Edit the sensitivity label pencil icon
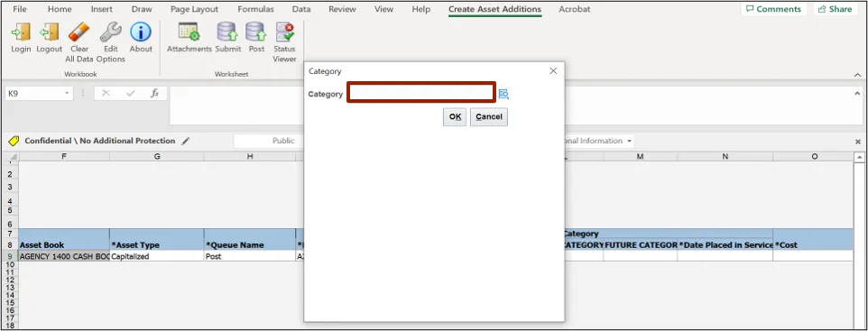The height and width of the screenshot is (331, 868). [x=186, y=141]
